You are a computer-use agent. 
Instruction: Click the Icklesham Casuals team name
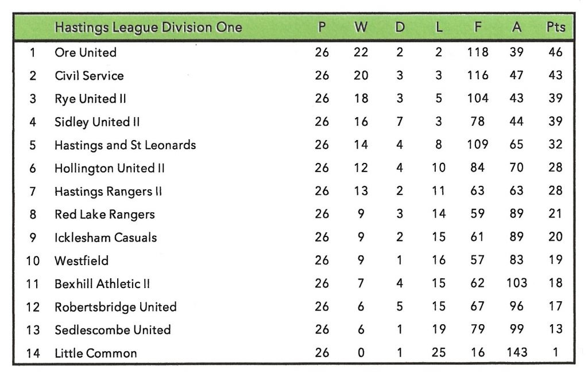click(106, 238)
